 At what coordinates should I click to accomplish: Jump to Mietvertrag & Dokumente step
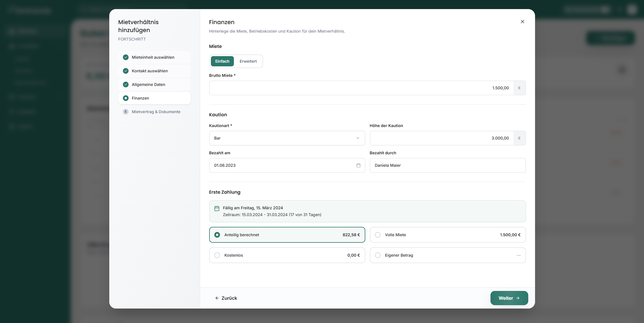[x=154, y=112]
